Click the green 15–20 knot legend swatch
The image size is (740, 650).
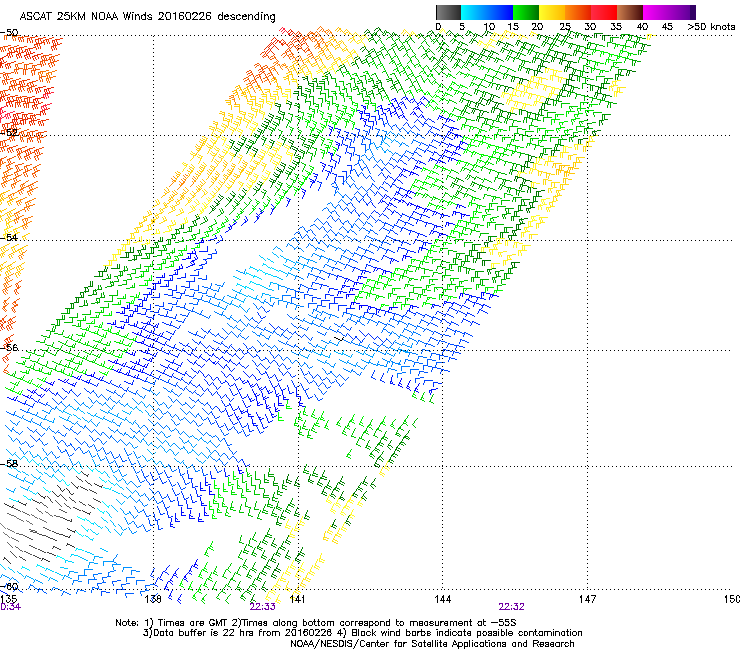(526, 12)
